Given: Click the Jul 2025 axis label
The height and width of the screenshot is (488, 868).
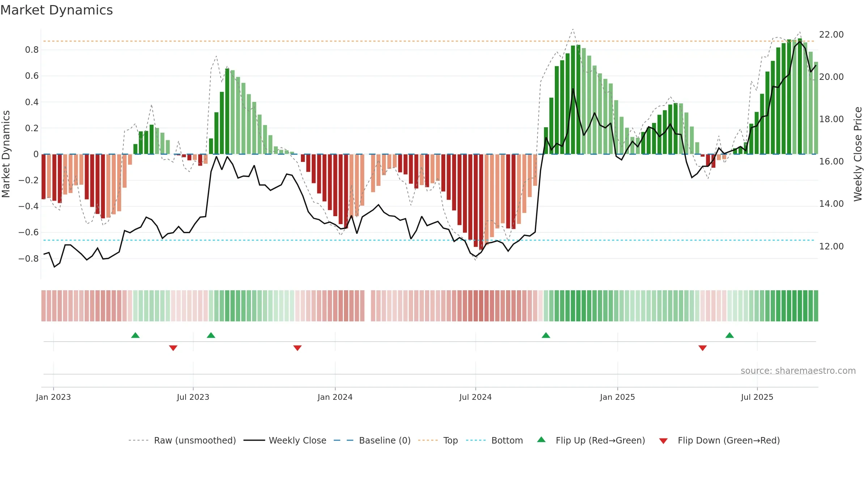Looking at the screenshot, I should point(757,397).
